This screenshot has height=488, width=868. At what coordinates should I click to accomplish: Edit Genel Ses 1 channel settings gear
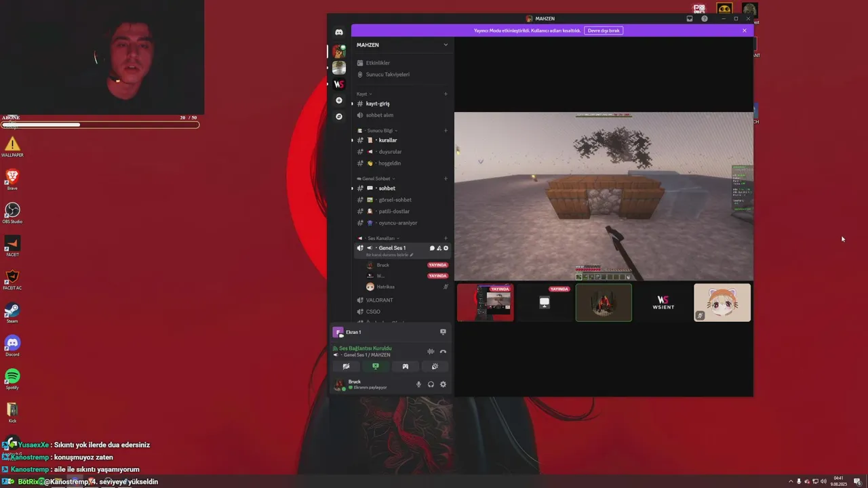[x=446, y=248]
